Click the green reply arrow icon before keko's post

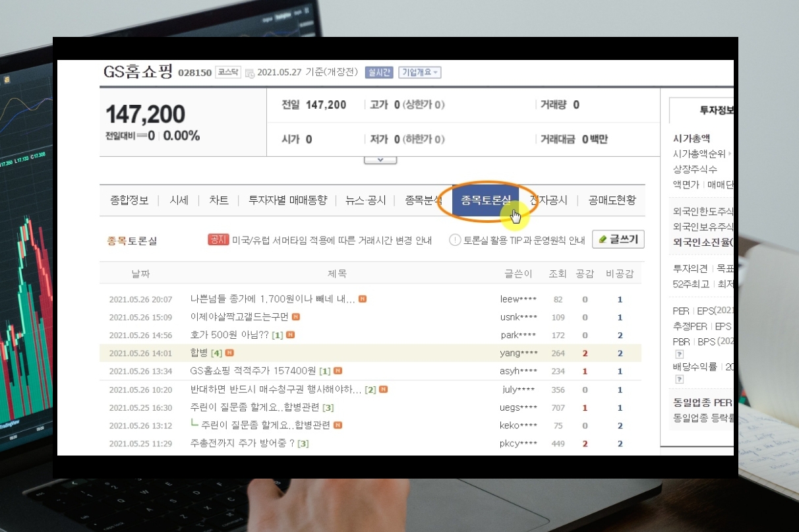pyautogui.click(x=194, y=424)
